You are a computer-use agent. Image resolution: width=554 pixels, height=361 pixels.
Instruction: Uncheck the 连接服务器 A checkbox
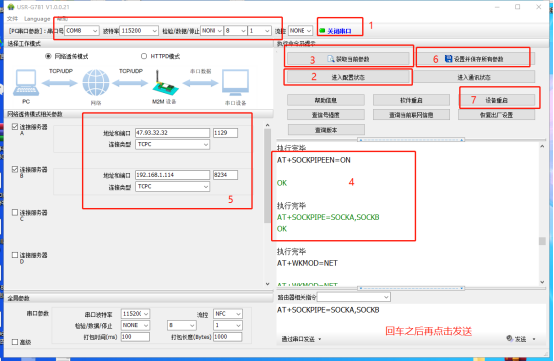click(15, 126)
